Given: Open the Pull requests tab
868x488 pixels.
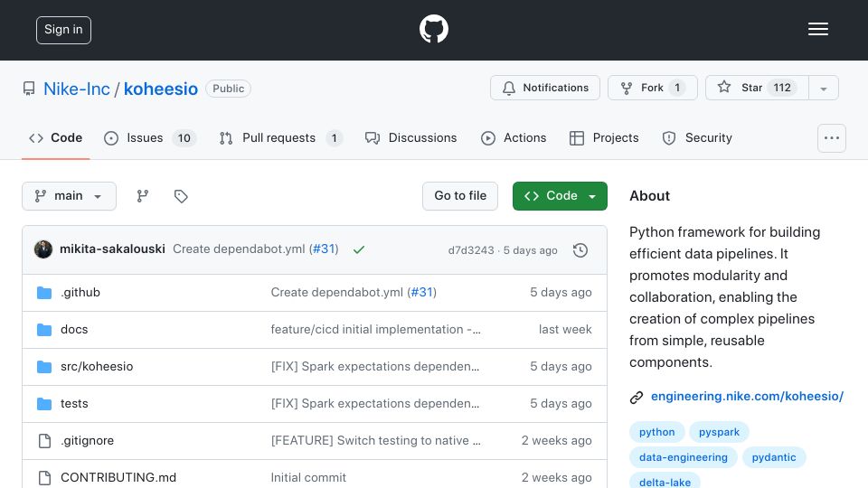Looking at the screenshot, I should (280, 137).
